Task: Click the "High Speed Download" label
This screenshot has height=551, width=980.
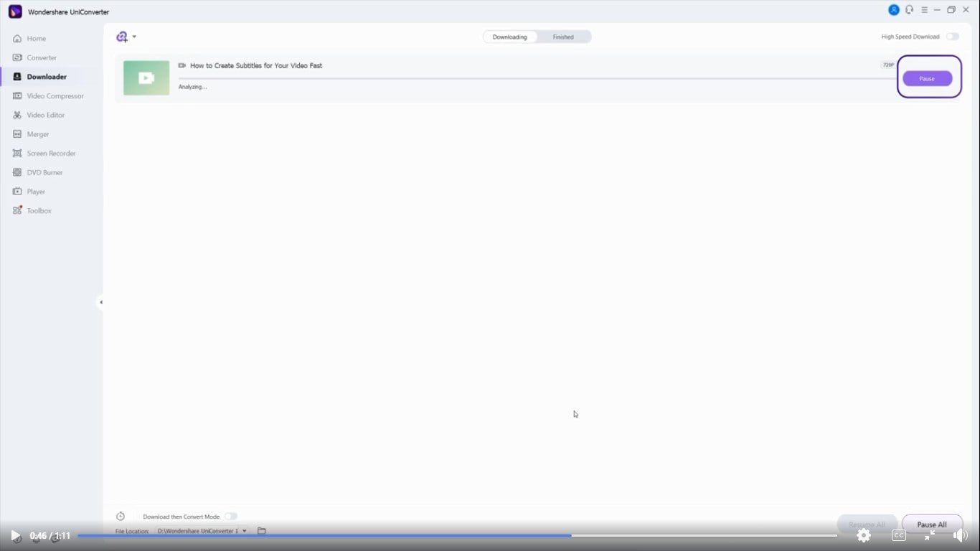Action: [910, 37]
